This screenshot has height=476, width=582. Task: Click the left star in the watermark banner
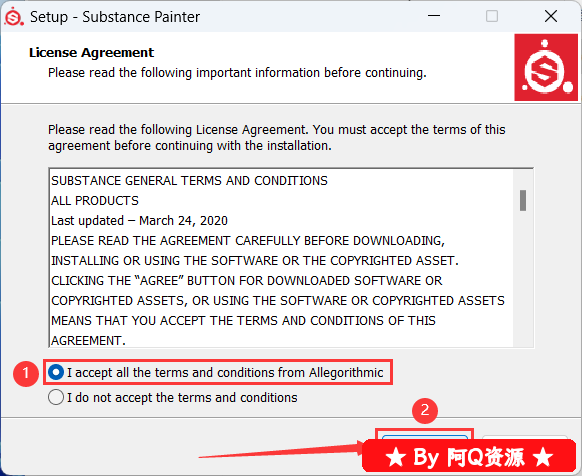click(395, 457)
